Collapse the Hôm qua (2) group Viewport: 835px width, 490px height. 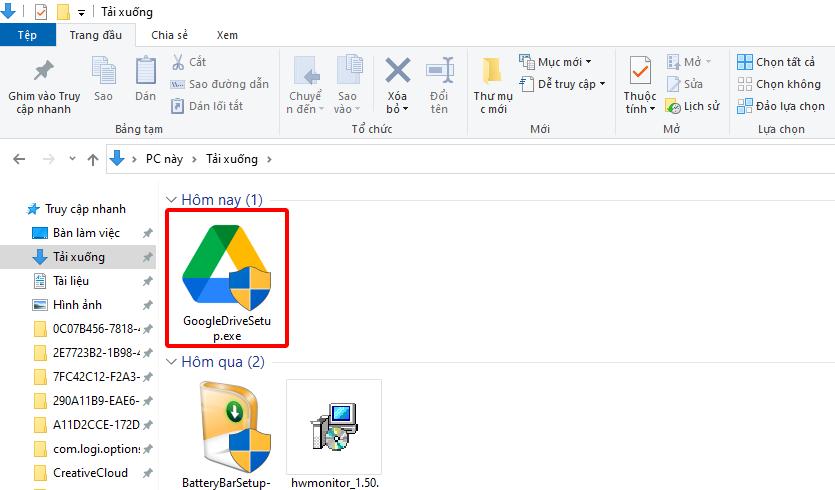(x=171, y=362)
